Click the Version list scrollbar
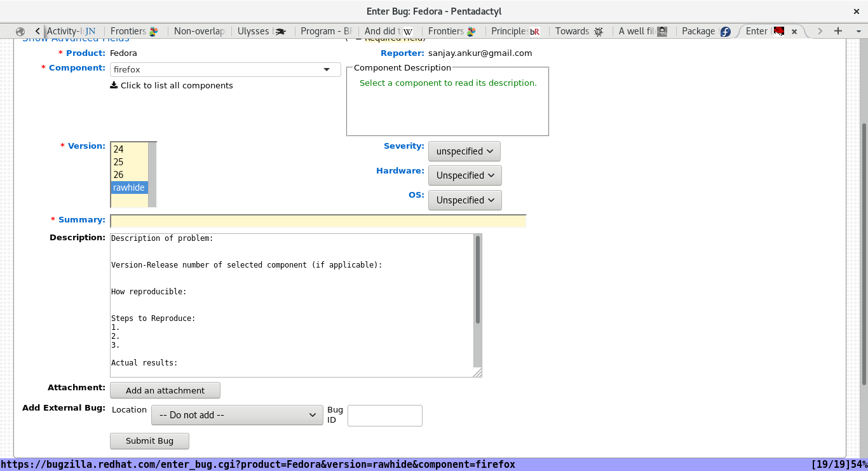Image resolution: width=868 pixels, height=471 pixels. coord(152,175)
